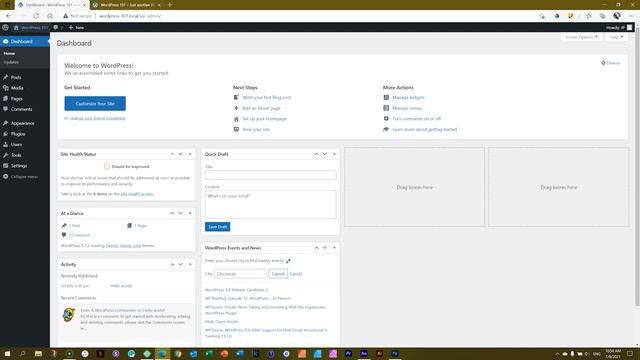Image resolution: width=640 pixels, height=360 pixels.
Task: Open the WordPress logo menu in admin bar
Action: [x=5, y=27]
